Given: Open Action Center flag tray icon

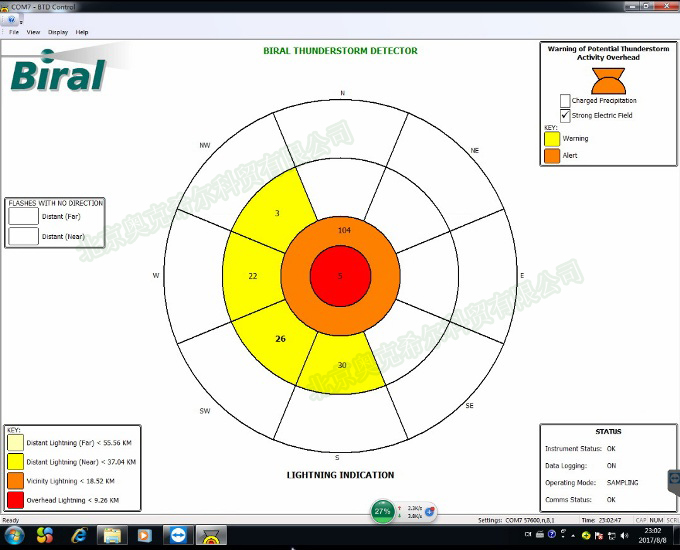Looking at the screenshot, I should [x=599, y=536].
